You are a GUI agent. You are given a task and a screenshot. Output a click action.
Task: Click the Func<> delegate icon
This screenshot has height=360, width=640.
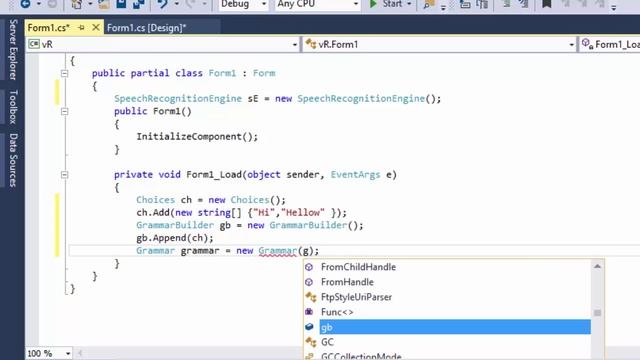click(x=309, y=312)
